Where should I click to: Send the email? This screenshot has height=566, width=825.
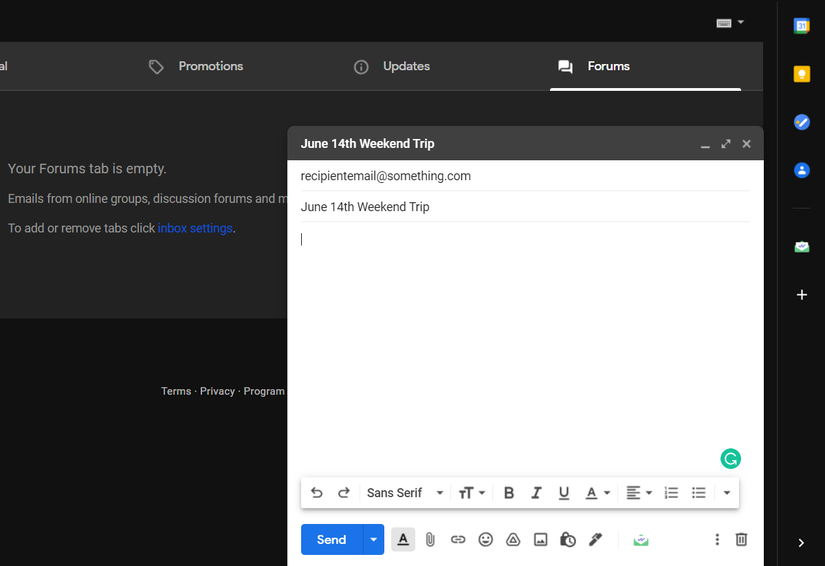[x=331, y=540]
